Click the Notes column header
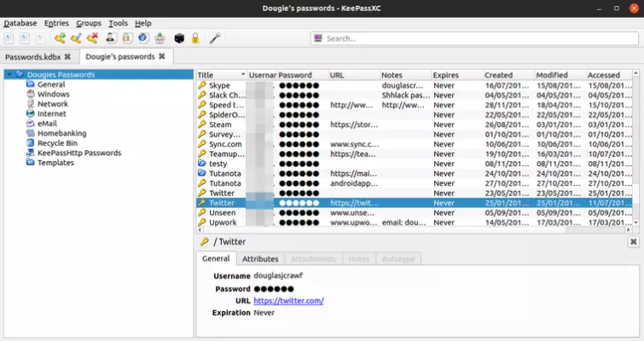Image resolution: width=644 pixels, height=341 pixels. pos(405,75)
